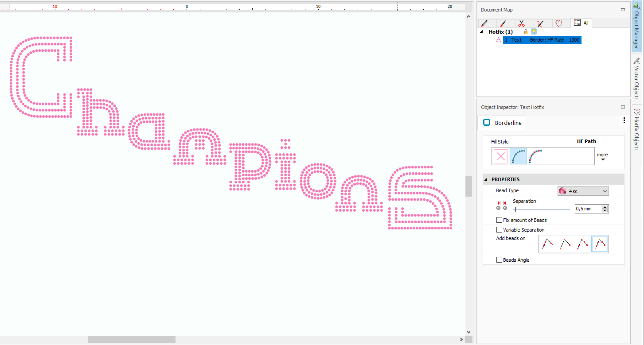Increase Separation with the up spinner arrow
The width and height of the screenshot is (644, 345).
(605, 207)
